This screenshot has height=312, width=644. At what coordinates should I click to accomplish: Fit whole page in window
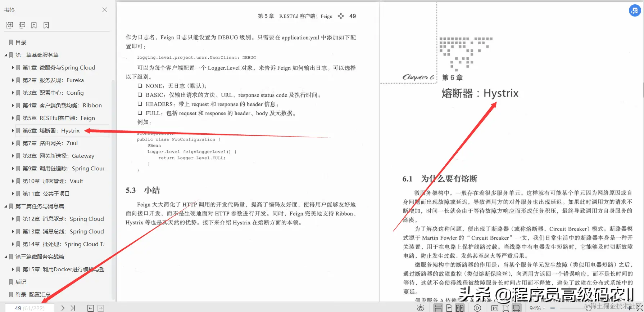coord(505,308)
